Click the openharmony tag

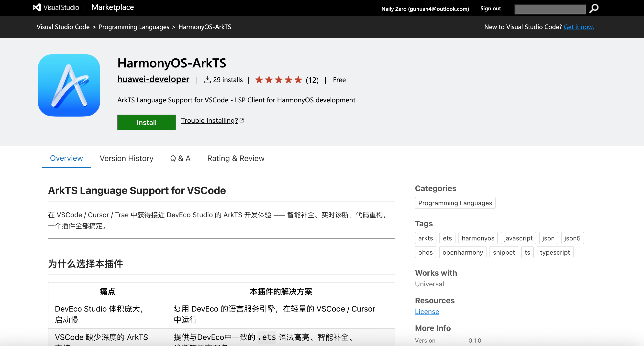tap(463, 252)
